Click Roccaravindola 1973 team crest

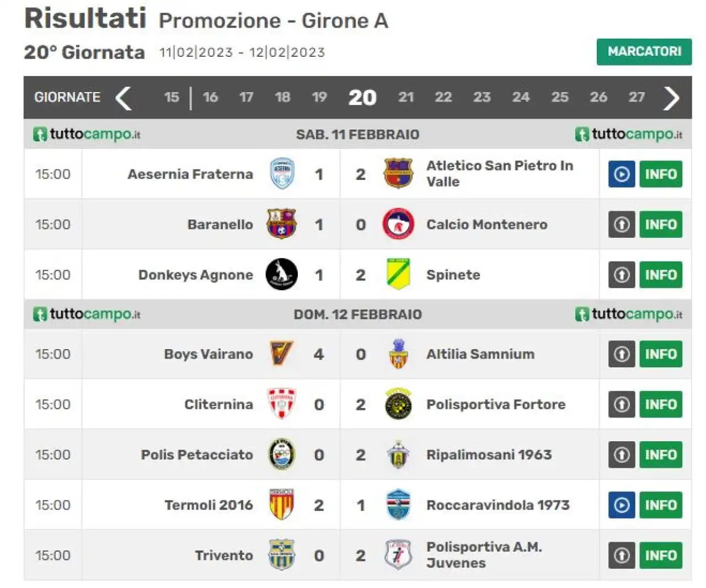click(x=398, y=505)
